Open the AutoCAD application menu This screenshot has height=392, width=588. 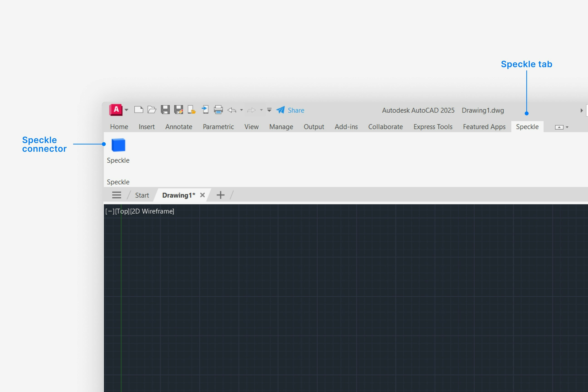tap(116, 110)
